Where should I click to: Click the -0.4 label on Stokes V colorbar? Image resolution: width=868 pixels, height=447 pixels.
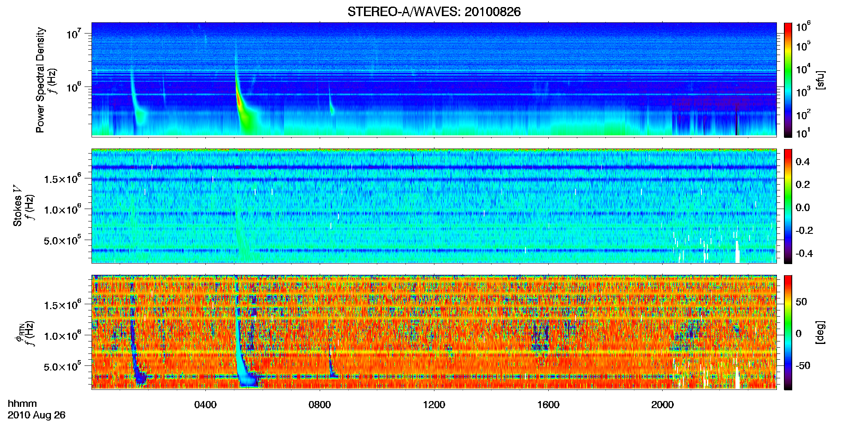[x=804, y=253]
